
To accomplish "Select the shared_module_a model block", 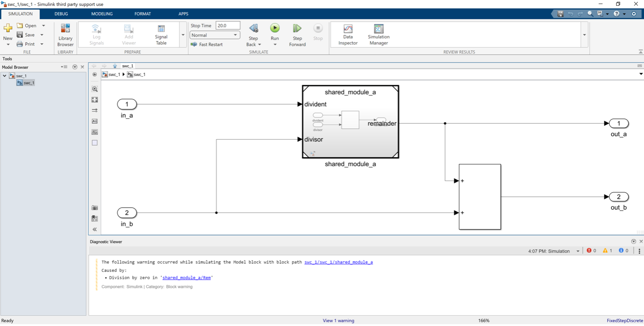I will click(350, 122).
